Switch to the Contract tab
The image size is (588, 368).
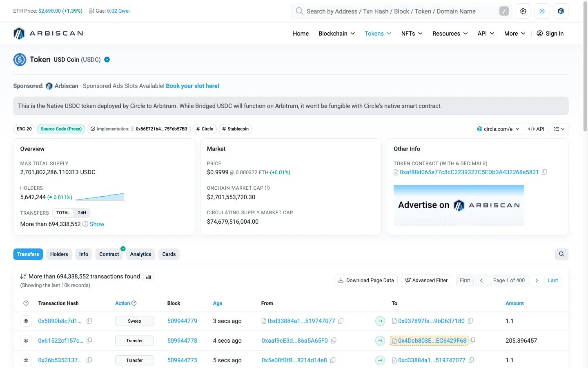click(109, 254)
